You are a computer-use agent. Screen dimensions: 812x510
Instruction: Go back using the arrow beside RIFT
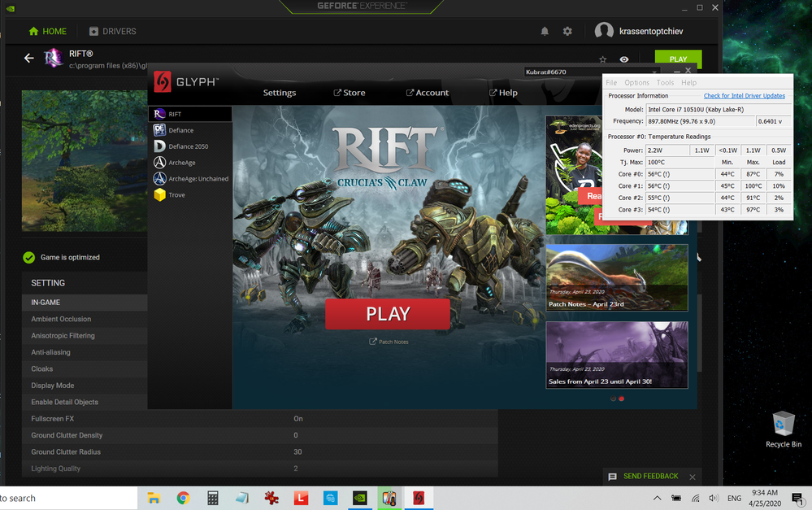point(29,58)
